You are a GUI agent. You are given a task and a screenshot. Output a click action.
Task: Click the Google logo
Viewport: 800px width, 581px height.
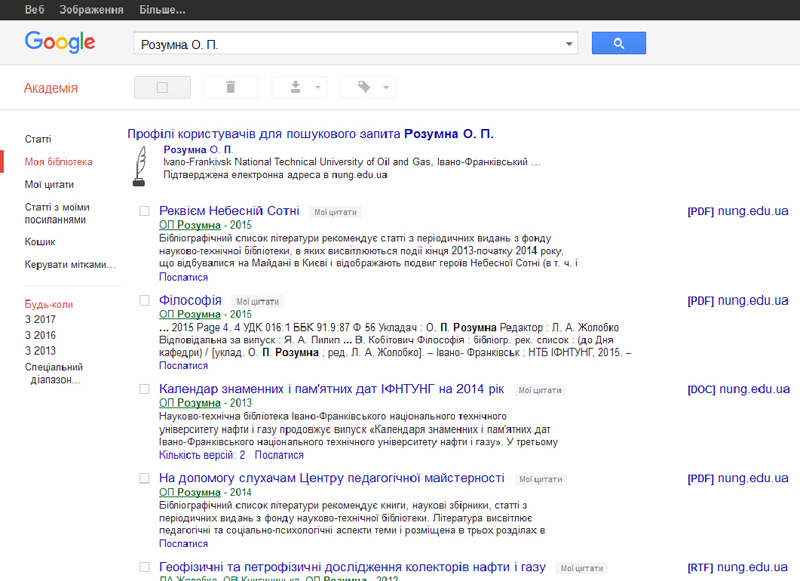click(x=60, y=42)
